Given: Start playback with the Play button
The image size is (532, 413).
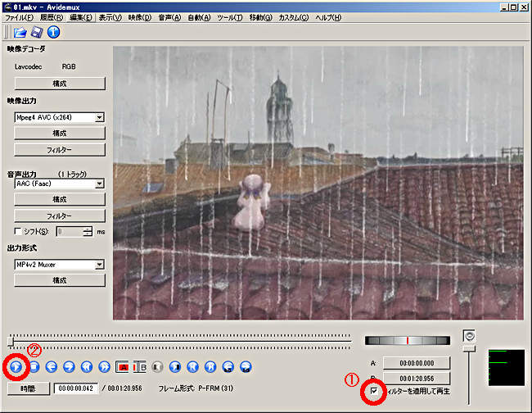Looking at the screenshot, I should pos(16,367).
